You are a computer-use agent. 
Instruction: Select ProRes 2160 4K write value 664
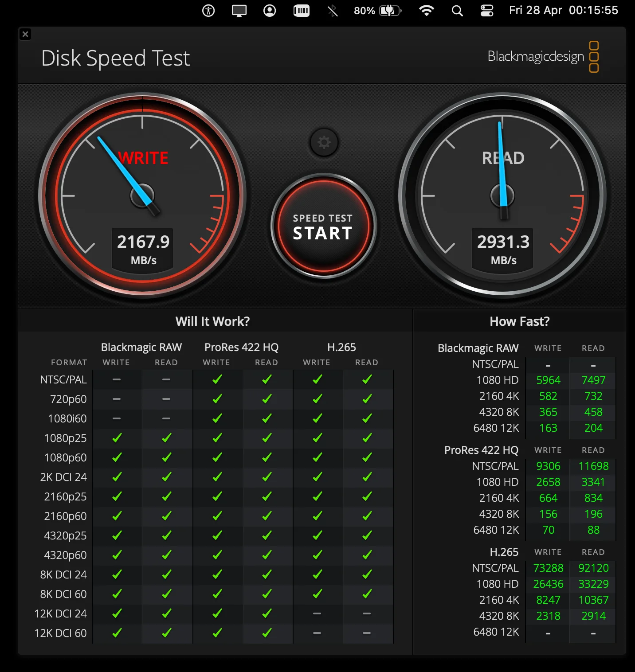[549, 498]
